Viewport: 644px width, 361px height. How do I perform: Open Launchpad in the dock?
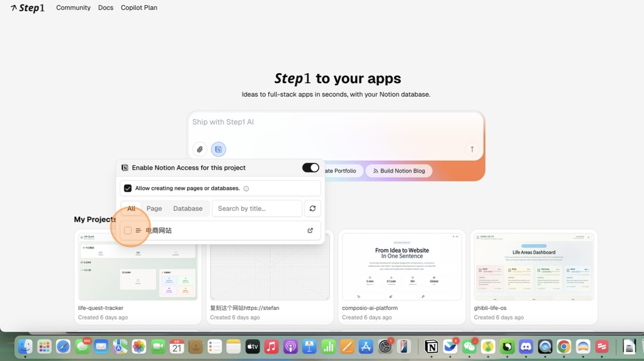coord(44,347)
